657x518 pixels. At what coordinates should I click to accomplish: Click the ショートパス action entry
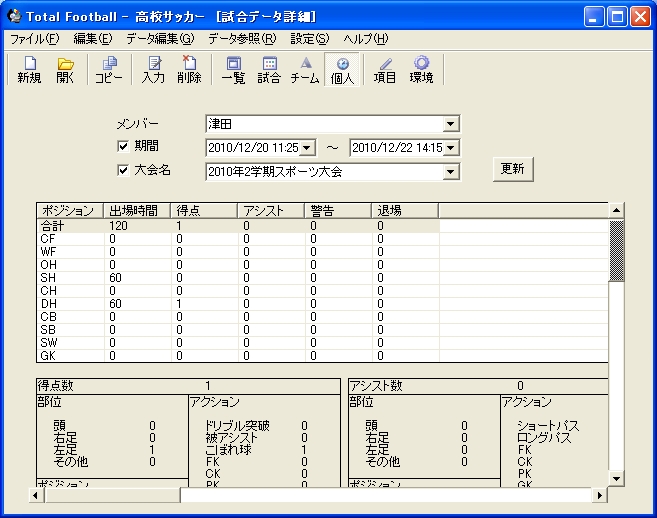point(548,426)
